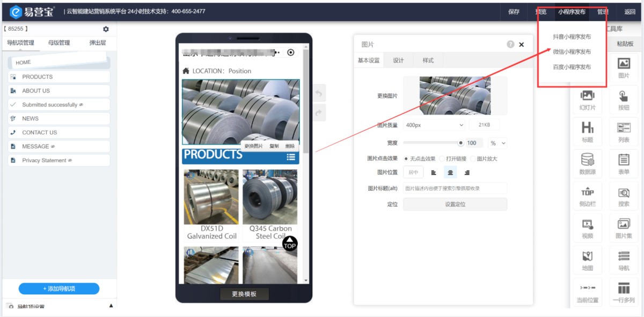Select the 幻灯片 slideshow widget icon

(587, 100)
